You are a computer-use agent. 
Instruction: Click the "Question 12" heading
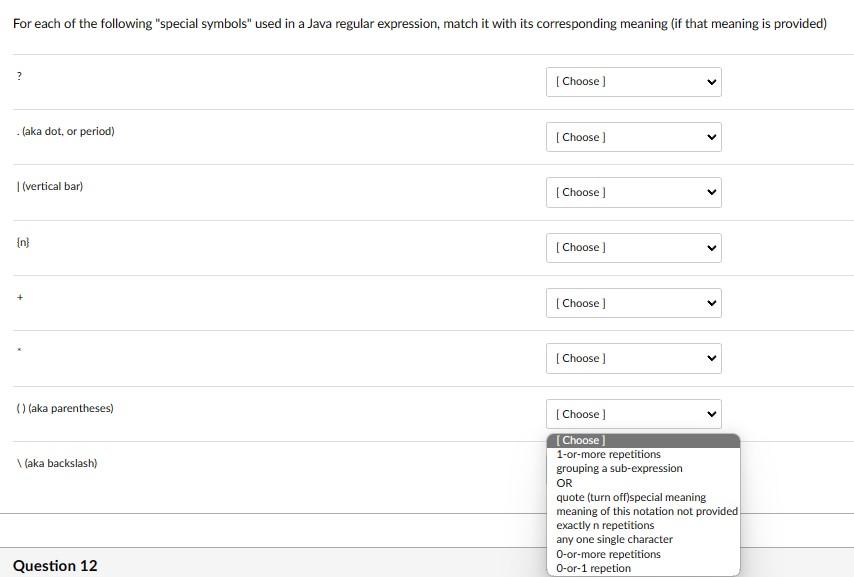point(55,566)
